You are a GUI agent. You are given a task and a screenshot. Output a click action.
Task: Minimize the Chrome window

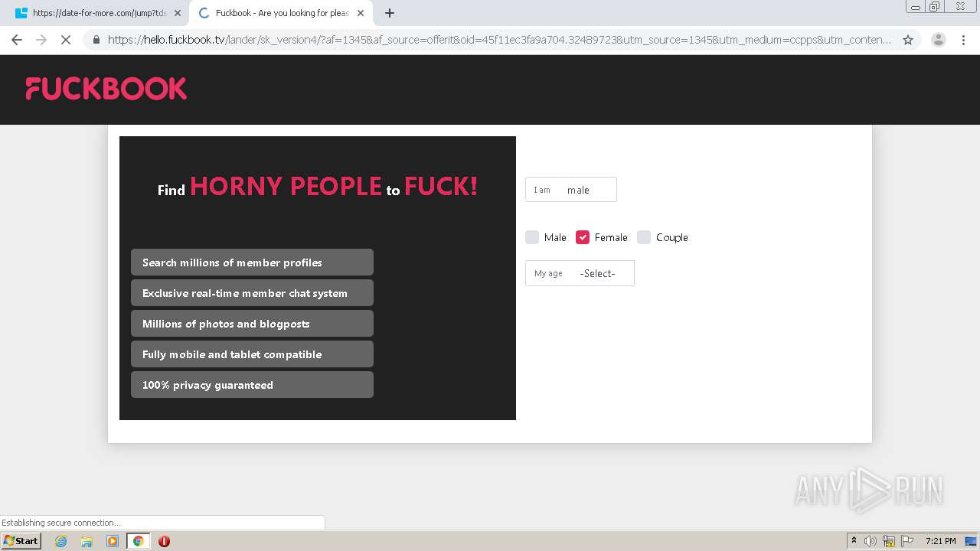tap(916, 6)
